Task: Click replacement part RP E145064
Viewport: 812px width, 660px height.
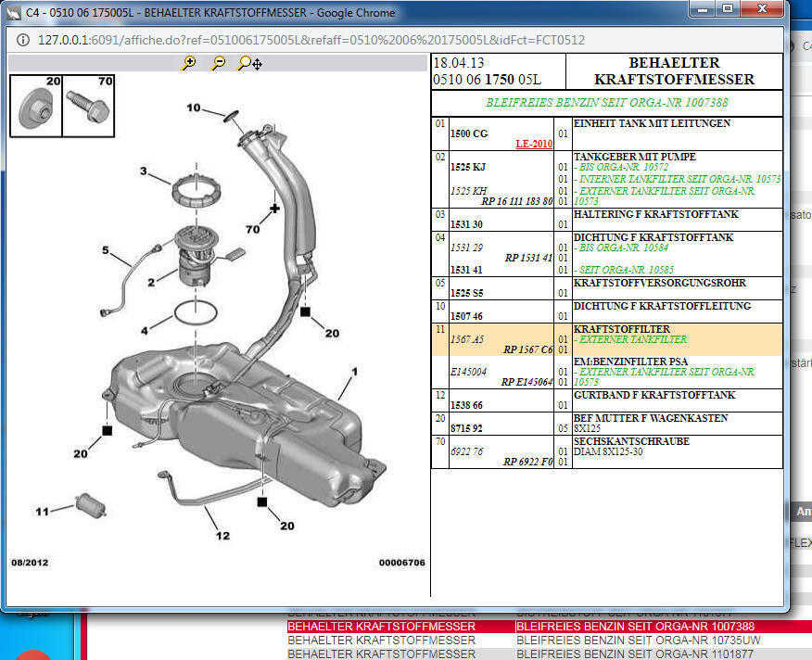Action: pyautogui.click(x=527, y=382)
